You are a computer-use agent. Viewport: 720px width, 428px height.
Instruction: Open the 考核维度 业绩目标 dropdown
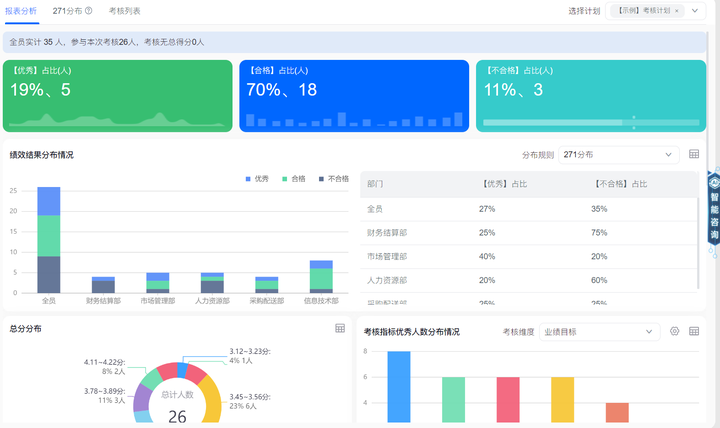(599, 332)
